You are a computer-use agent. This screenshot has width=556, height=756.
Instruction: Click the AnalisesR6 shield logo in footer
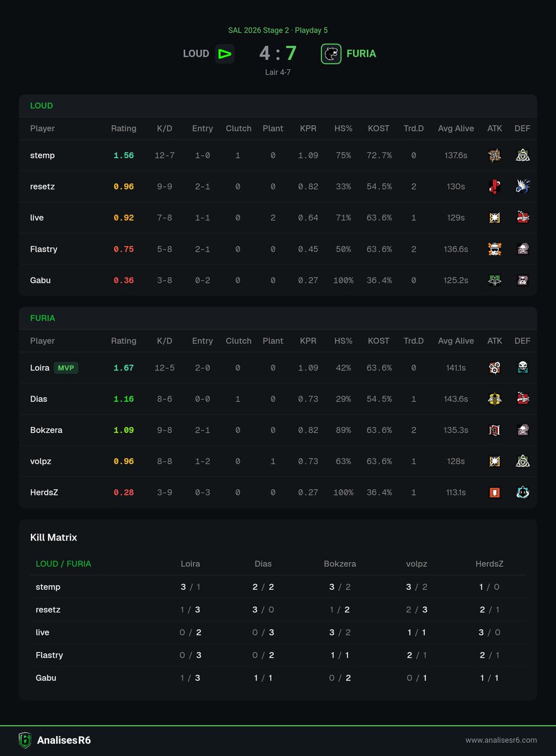25,740
